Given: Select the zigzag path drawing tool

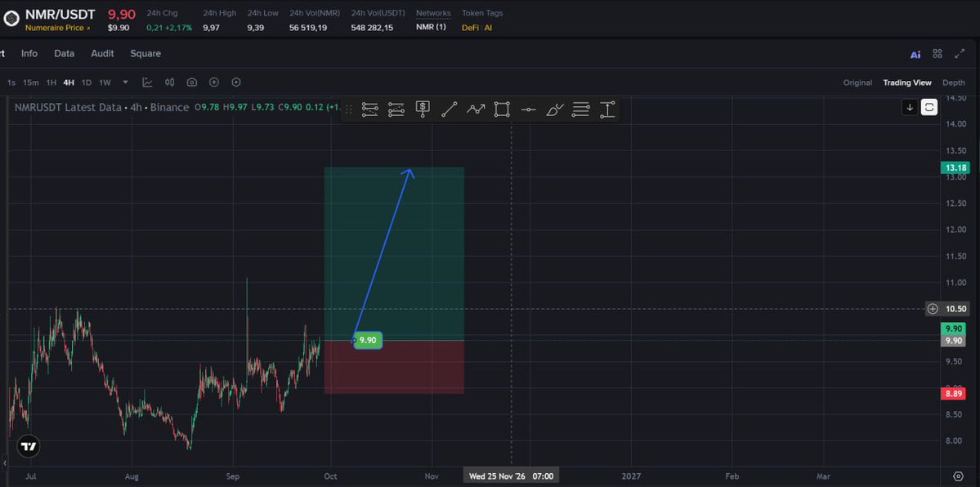Looking at the screenshot, I should click(476, 109).
